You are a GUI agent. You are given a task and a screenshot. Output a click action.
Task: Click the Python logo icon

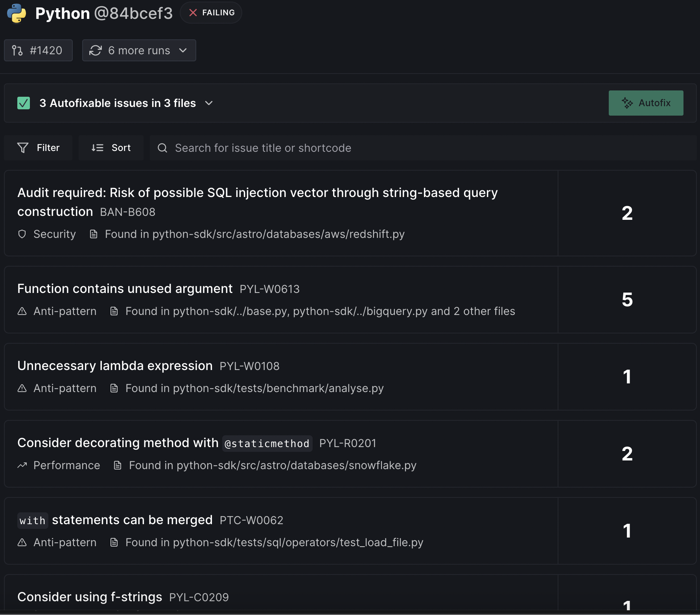click(x=17, y=13)
